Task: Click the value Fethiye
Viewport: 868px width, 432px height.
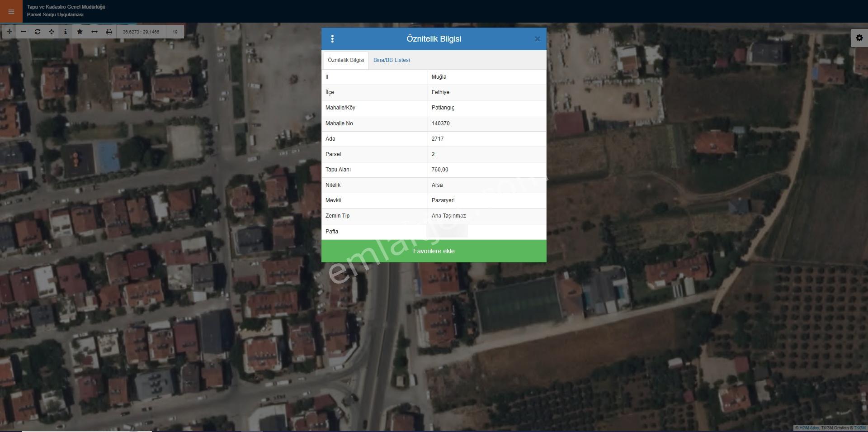Action: (440, 92)
